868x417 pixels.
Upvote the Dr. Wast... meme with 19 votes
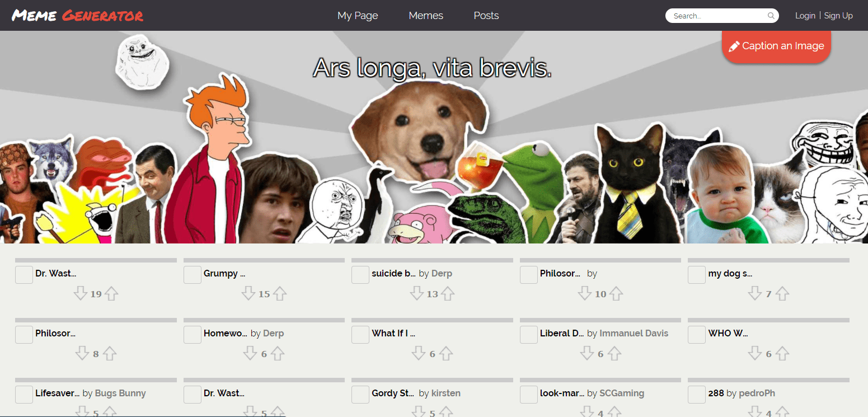tap(111, 293)
